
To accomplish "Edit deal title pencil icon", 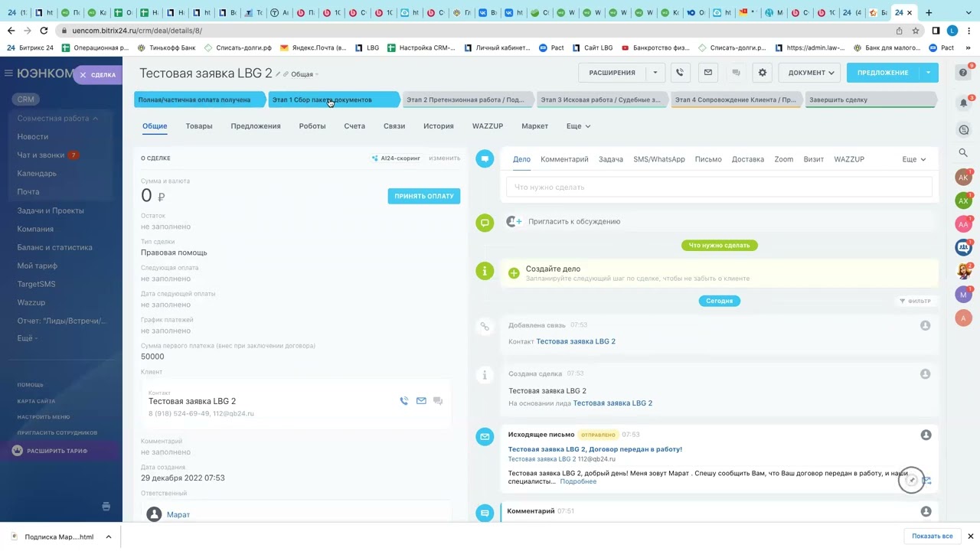I will [278, 74].
